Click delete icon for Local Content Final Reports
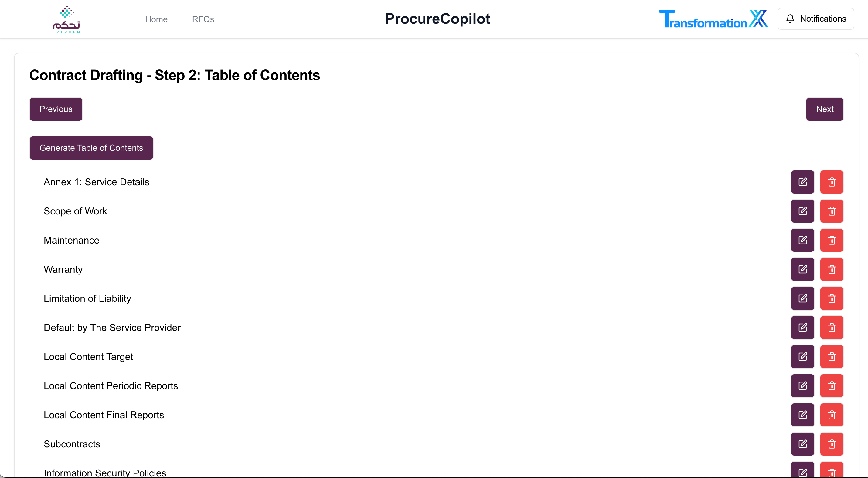Viewport: 868px width, 478px height. (832, 415)
